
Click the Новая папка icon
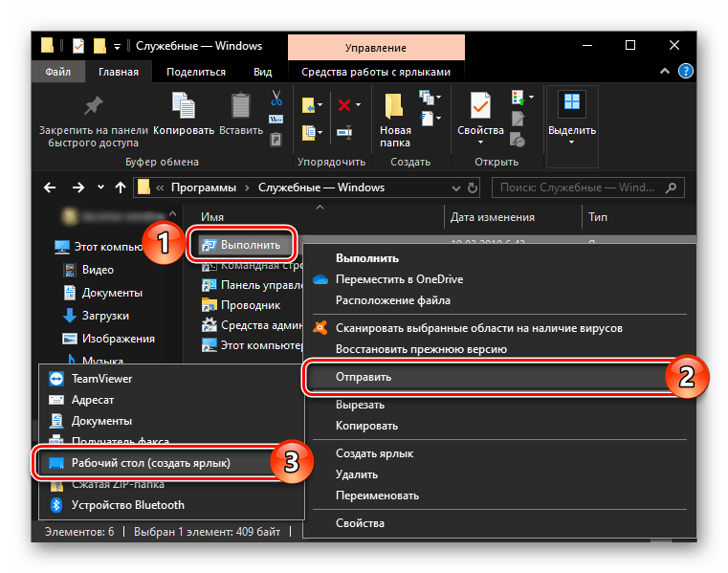(394, 105)
